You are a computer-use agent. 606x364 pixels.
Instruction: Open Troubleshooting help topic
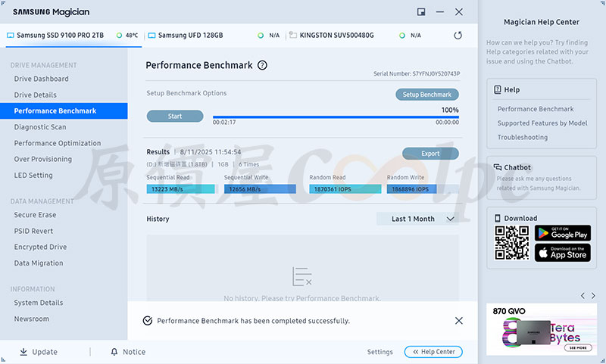[523, 138]
